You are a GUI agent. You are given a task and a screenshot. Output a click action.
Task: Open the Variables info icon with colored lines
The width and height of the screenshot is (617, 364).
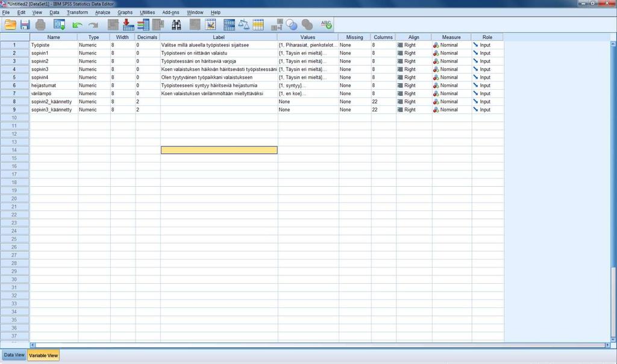[143, 25]
